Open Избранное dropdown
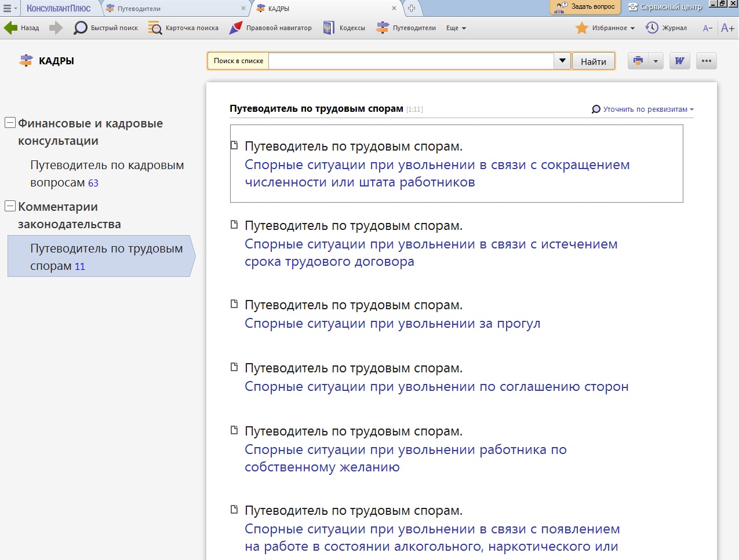The height and width of the screenshot is (560, 739). 606,28
